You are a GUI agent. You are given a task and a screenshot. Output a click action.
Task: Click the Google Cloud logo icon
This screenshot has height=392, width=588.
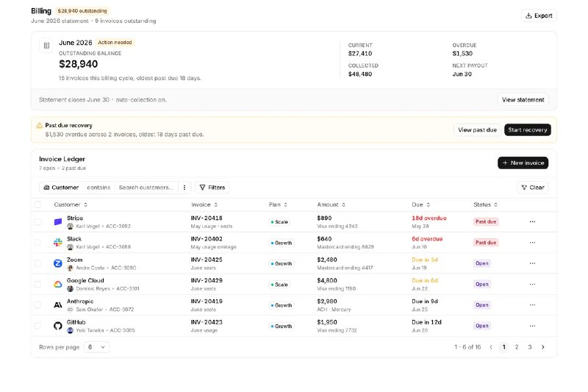coord(58,284)
